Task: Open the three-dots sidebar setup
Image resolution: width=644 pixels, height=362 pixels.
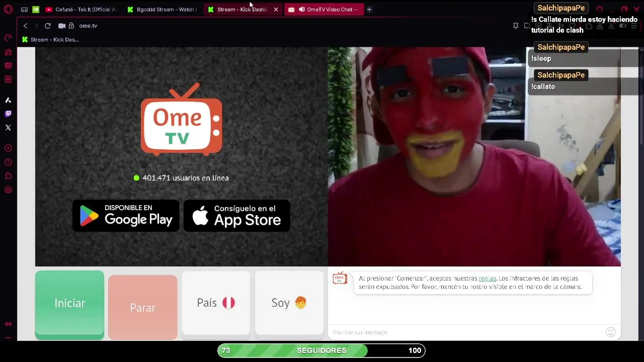Action: point(8,337)
